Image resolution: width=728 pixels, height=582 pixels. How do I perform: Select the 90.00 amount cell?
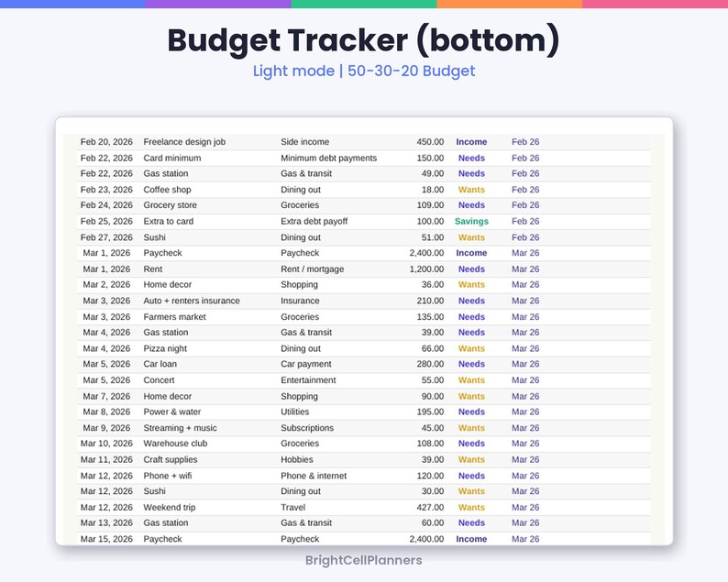click(433, 396)
